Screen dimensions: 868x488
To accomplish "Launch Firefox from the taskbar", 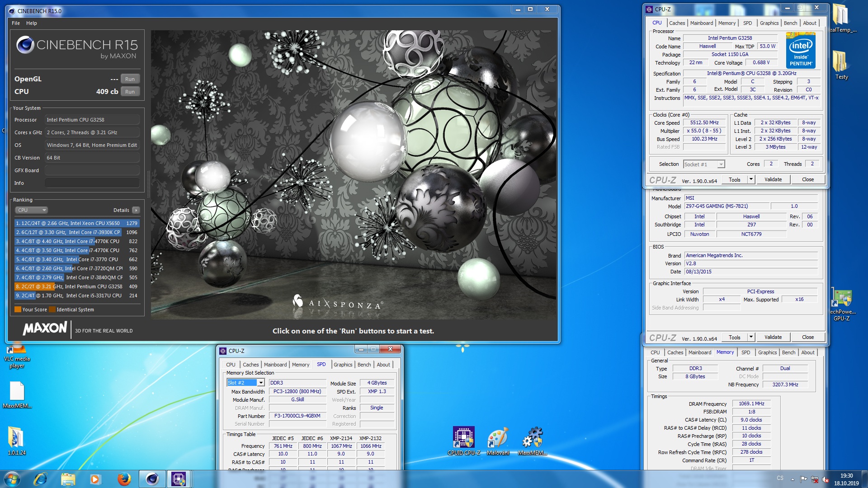I will pos(124,479).
